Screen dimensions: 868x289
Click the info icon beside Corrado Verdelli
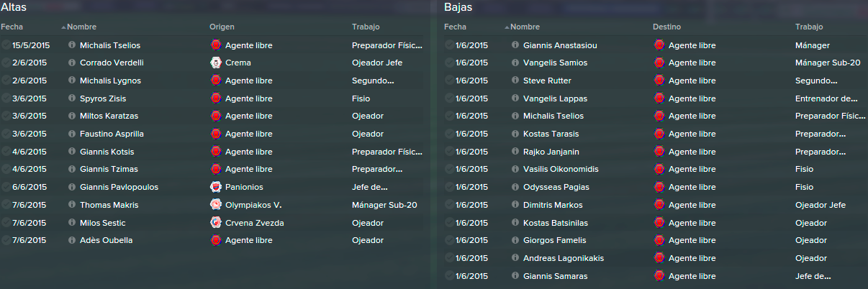(x=71, y=63)
